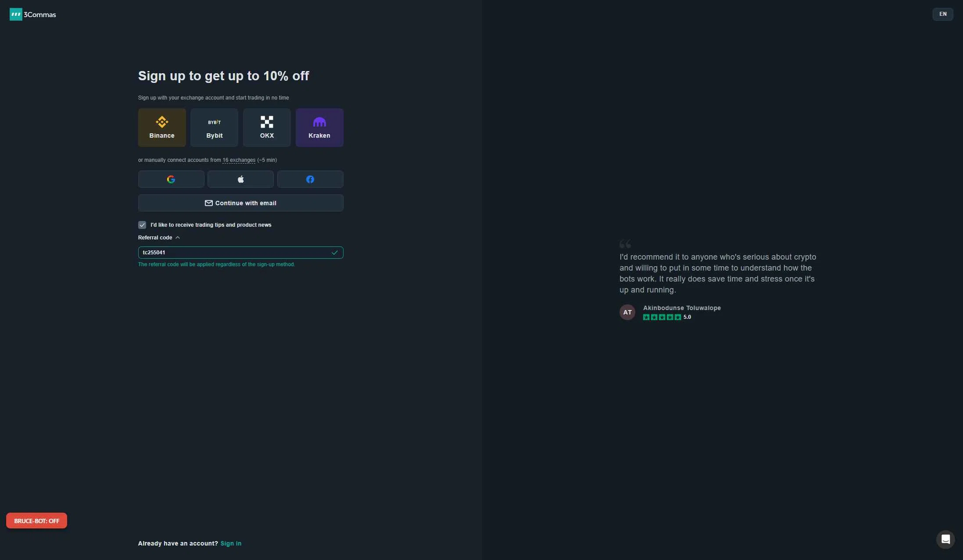Toggle the BRUCE-BOT OFF badge
Viewport: 963px width, 560px height.
point(36,521)
